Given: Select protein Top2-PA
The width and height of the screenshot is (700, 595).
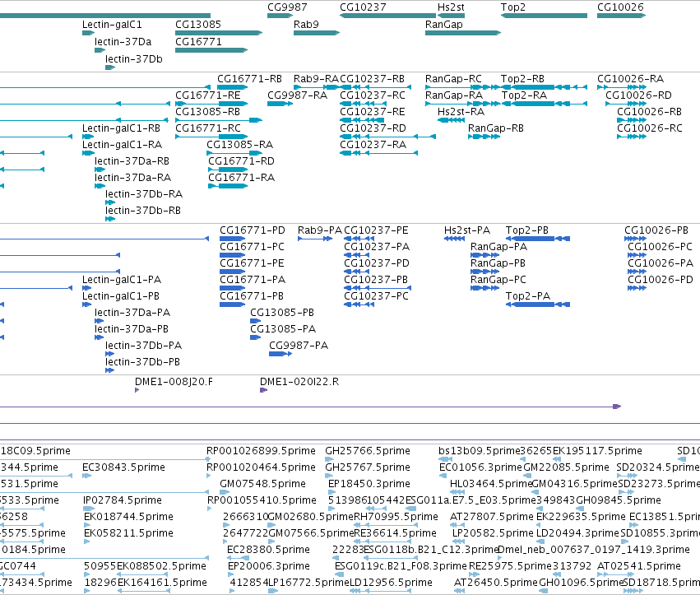Looking at the screenshot, I should [x=528, y=296].
